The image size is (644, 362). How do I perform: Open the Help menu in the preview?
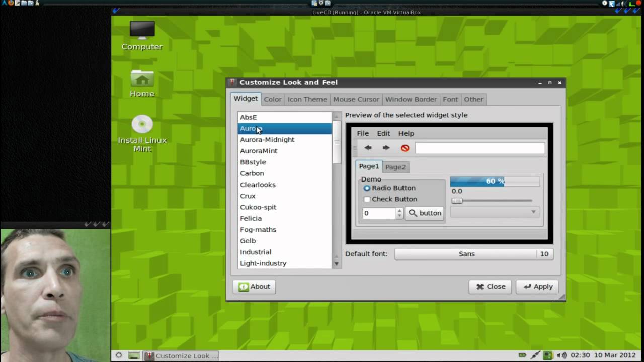[x=406, y=133]
